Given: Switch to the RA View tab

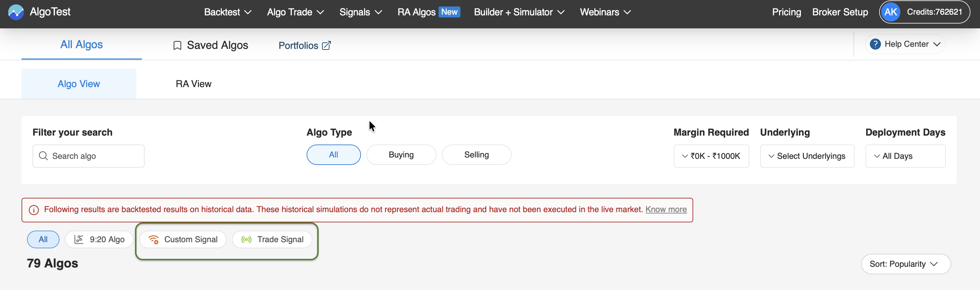Looking at the screenshot, I should coord(193,84).
